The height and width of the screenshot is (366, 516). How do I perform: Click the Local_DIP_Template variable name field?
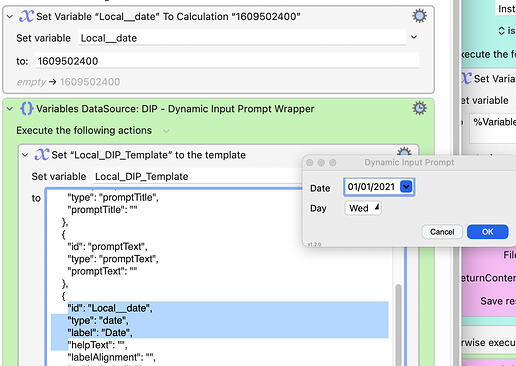point(197,176)
